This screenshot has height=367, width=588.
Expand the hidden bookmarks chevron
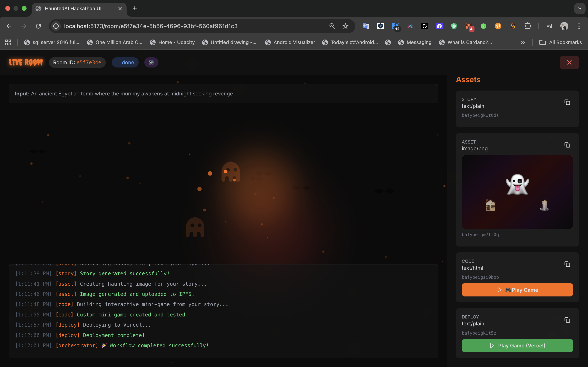coord(523,42)
